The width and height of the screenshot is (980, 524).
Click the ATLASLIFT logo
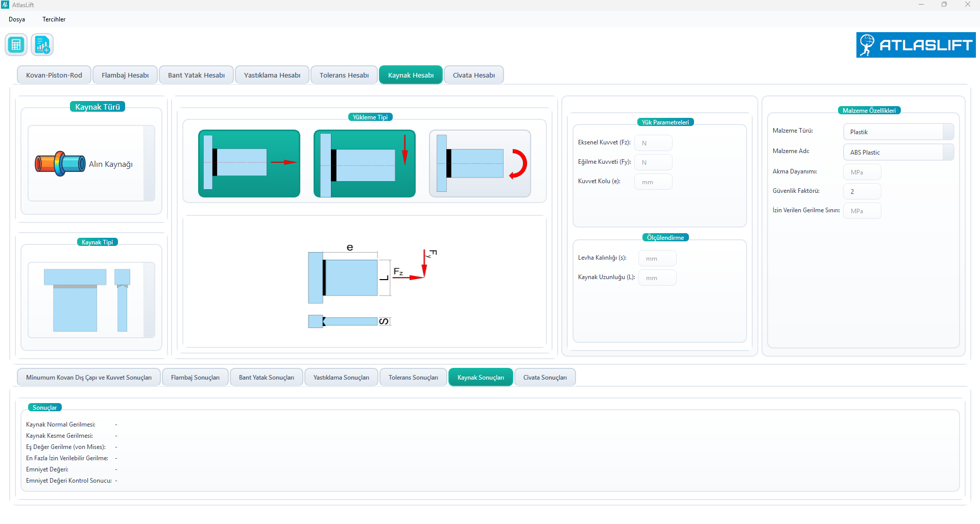(916, 45)
